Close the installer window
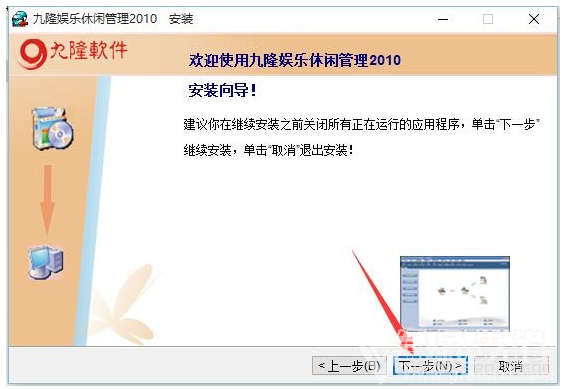 [534, 19]
